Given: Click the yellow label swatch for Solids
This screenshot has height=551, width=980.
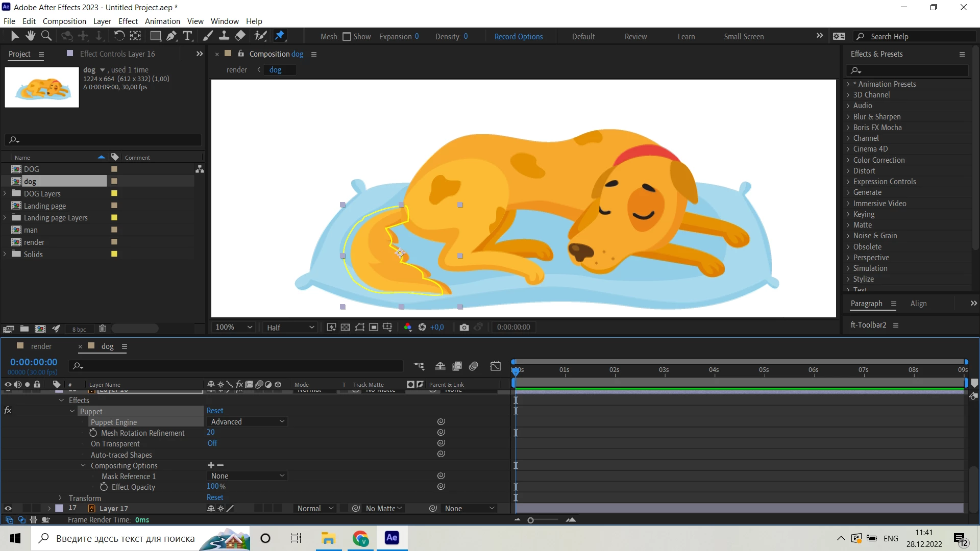Looking at the screenshot, I should coord(114,254).
